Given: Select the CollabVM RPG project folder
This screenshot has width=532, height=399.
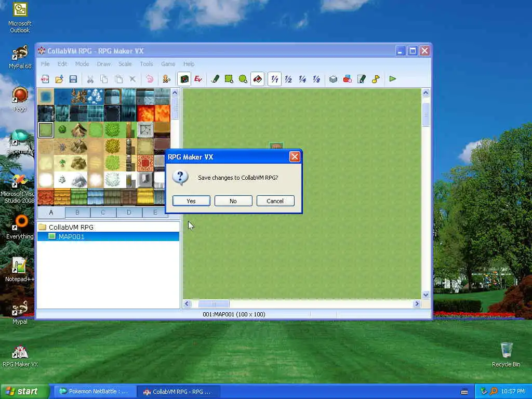Looking at the screenshot, I should click(71, 227).
